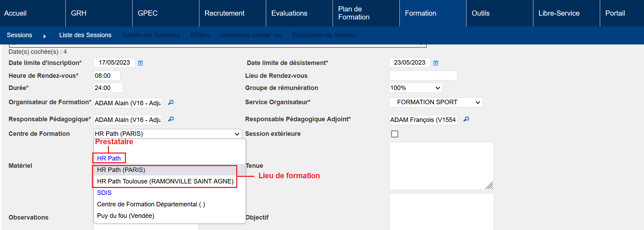Switch to the Recrutement menu
Image resolution: width=644 pixels, height=230 pixels.
[224, 13]
